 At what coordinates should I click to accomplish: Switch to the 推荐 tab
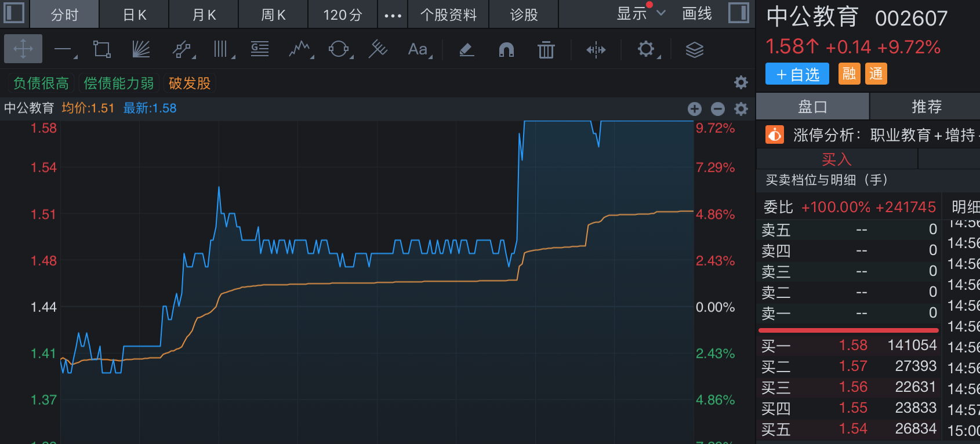(926, 107)
